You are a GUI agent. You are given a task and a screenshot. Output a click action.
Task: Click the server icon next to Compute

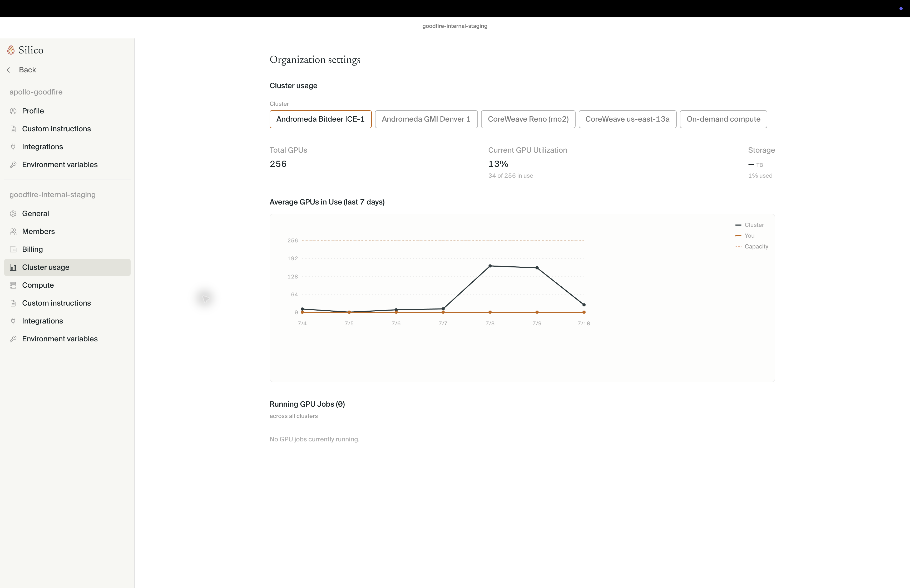[13, 286]
